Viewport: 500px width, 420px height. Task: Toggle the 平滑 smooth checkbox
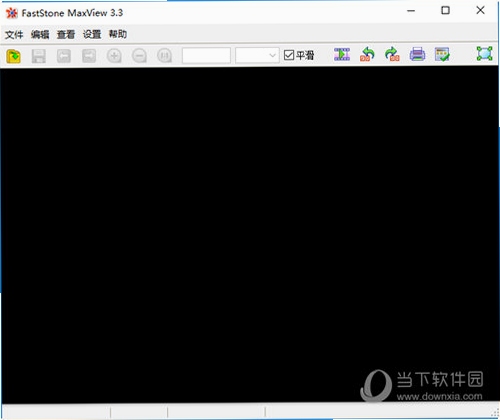(x=289, y=55)
